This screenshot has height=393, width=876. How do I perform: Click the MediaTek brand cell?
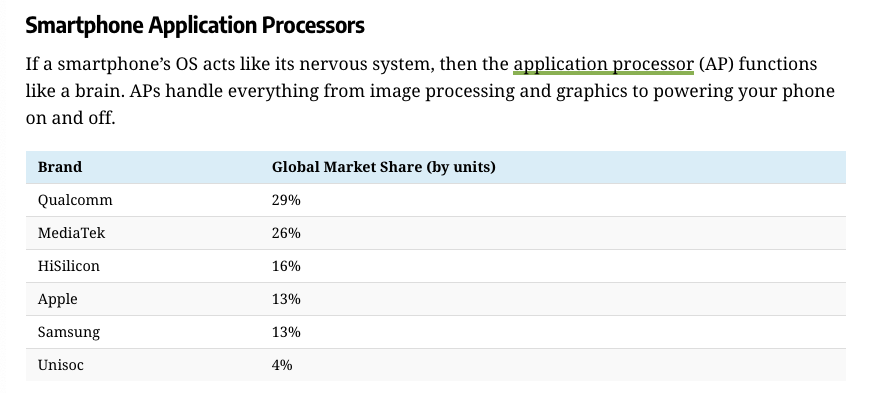point(72,233)
